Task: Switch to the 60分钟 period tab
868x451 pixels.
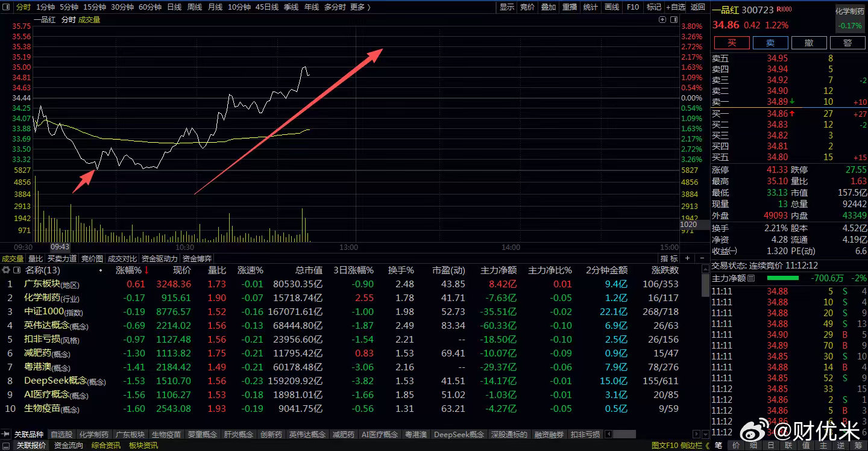Action: (149, 7)
